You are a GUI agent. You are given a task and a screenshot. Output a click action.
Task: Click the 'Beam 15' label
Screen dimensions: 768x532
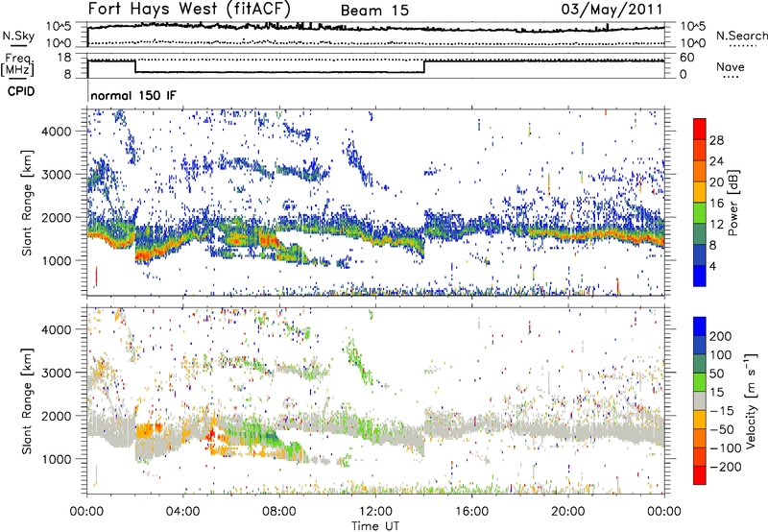374,11
